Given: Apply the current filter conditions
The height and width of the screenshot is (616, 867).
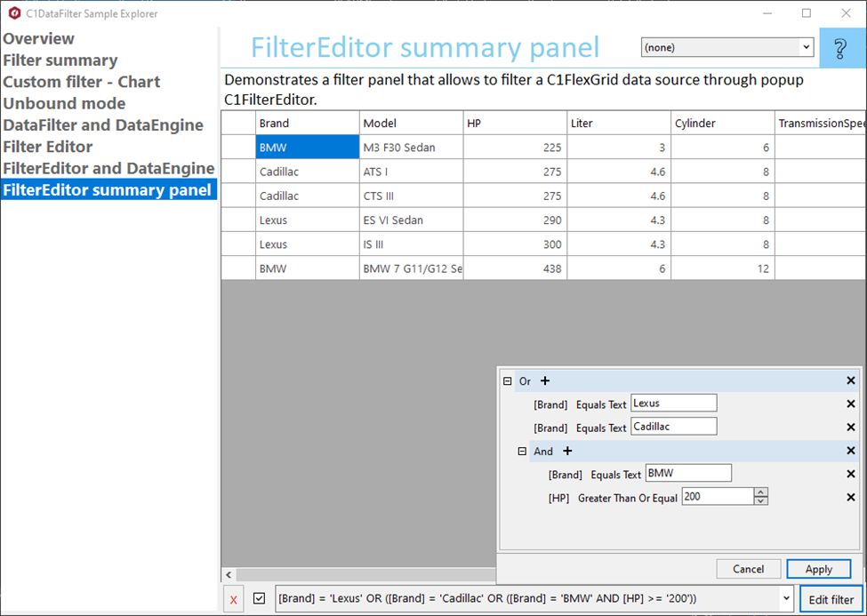Looking at the screenshot, I should 818,569.
